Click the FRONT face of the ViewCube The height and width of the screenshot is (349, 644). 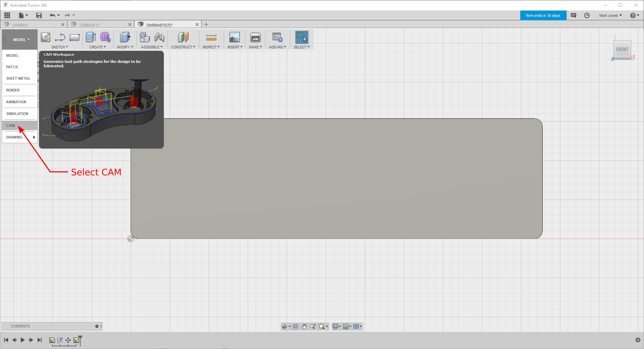pos(622,49)
